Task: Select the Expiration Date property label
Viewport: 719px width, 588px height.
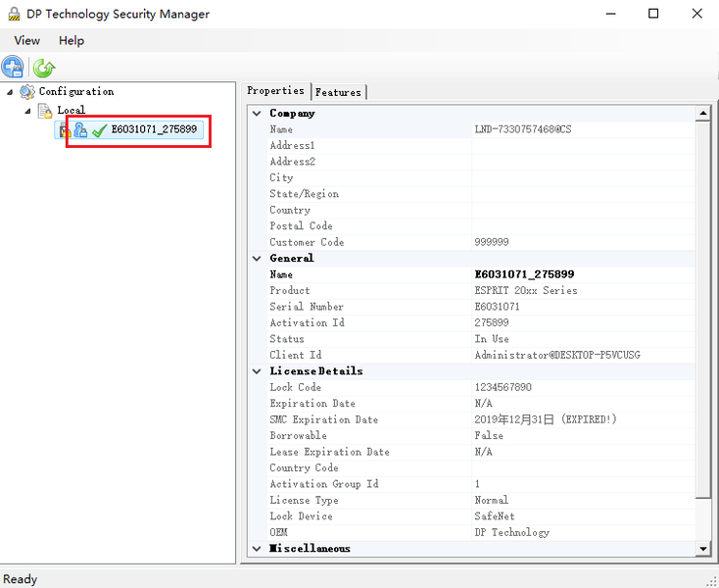Action: [x=312, y=403]
